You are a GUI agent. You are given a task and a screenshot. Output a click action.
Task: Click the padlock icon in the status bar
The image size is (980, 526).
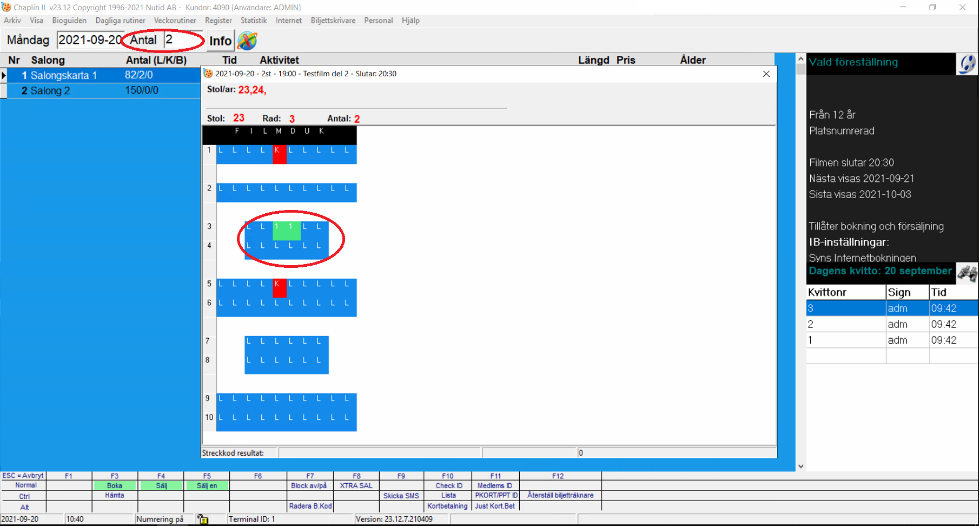point(203,519)
